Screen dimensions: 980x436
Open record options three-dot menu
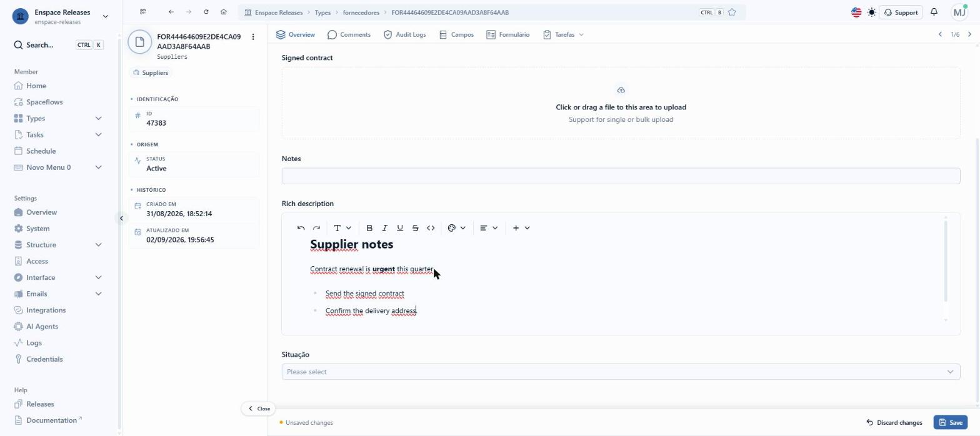253,37
